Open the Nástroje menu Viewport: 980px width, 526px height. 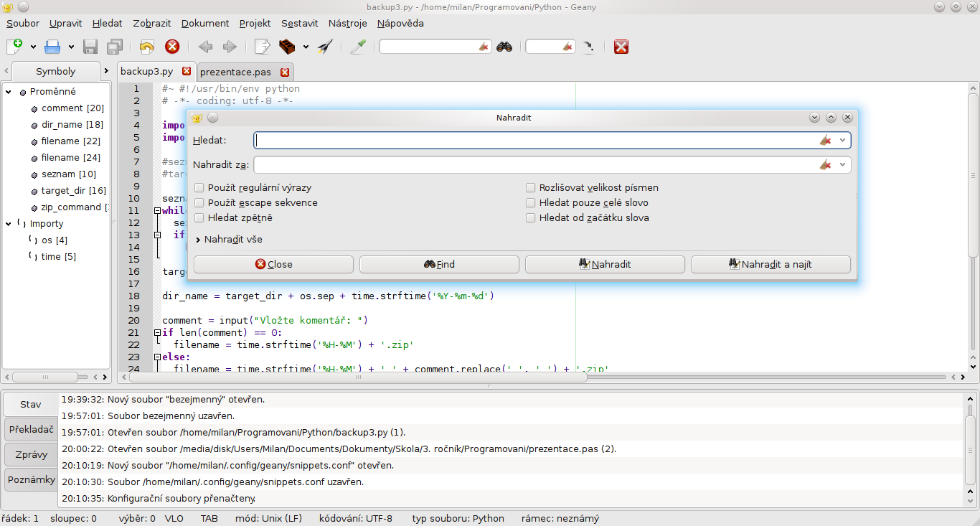coord(347,23)
